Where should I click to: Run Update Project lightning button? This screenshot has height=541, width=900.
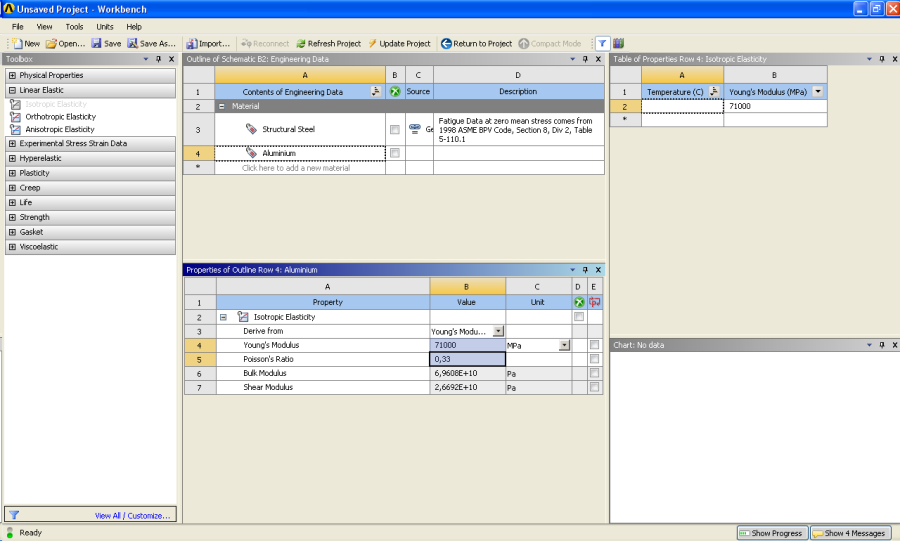(x=399, y=44)
